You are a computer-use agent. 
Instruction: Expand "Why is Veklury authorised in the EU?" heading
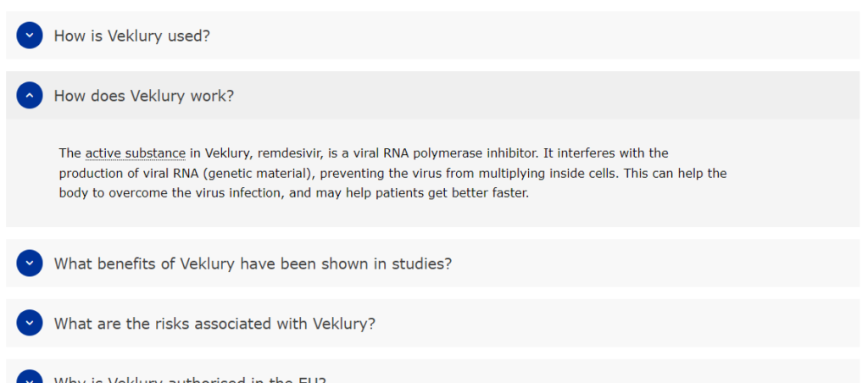190,380
